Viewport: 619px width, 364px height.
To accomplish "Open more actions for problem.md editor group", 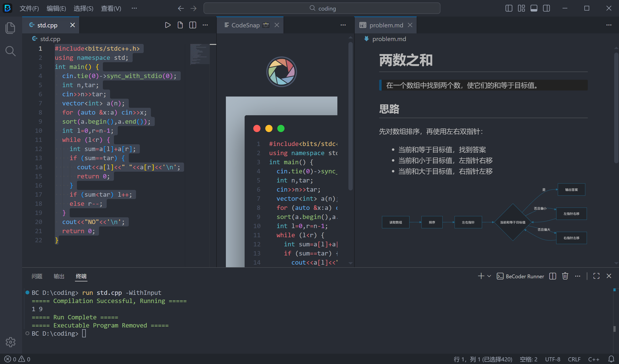I will pos(609,25).
